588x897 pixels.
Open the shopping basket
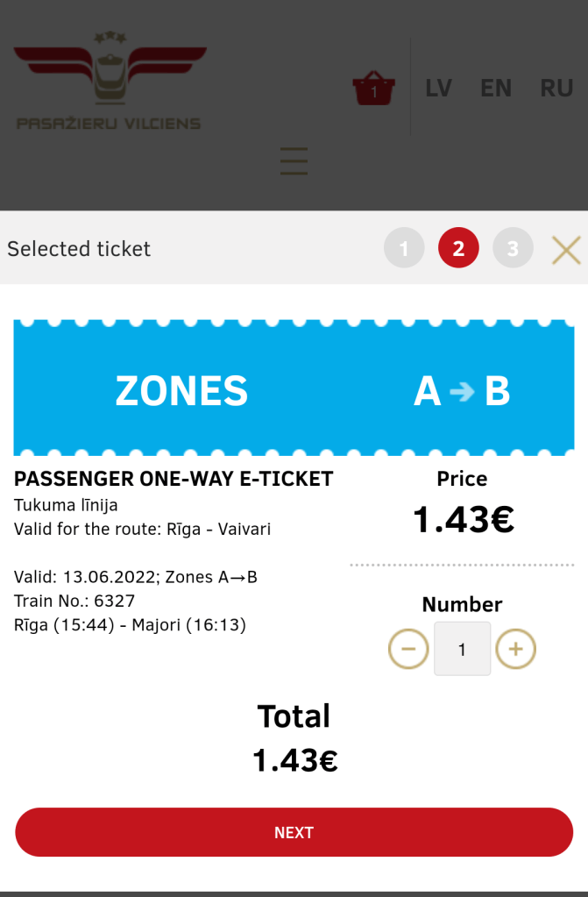(374, 88)
